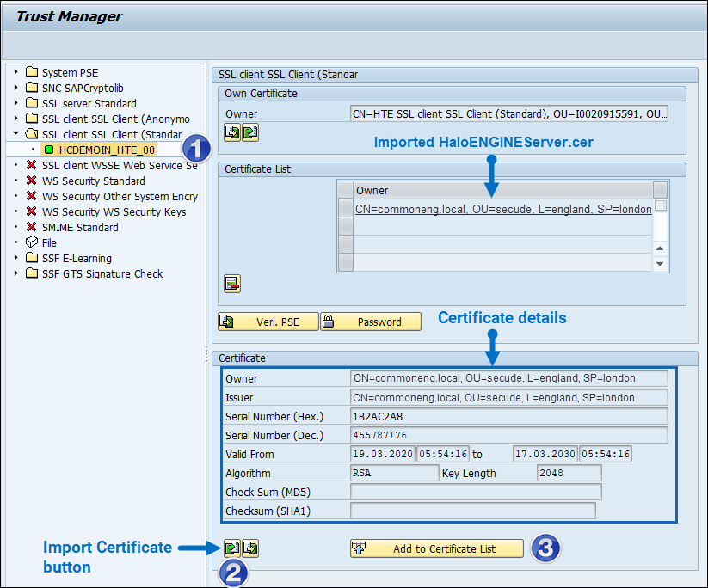Image resolution: width=708 pixels, height=588 pixels.
Task: Click Key Length field showing 2048
Action: click(569, 473)
